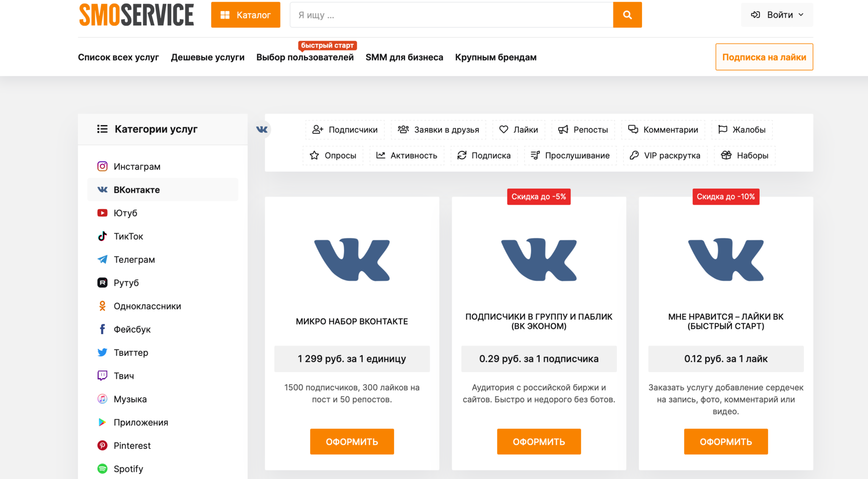Select the Жалобы filter tab
868x479 pixels.
(x=742, y=130)
